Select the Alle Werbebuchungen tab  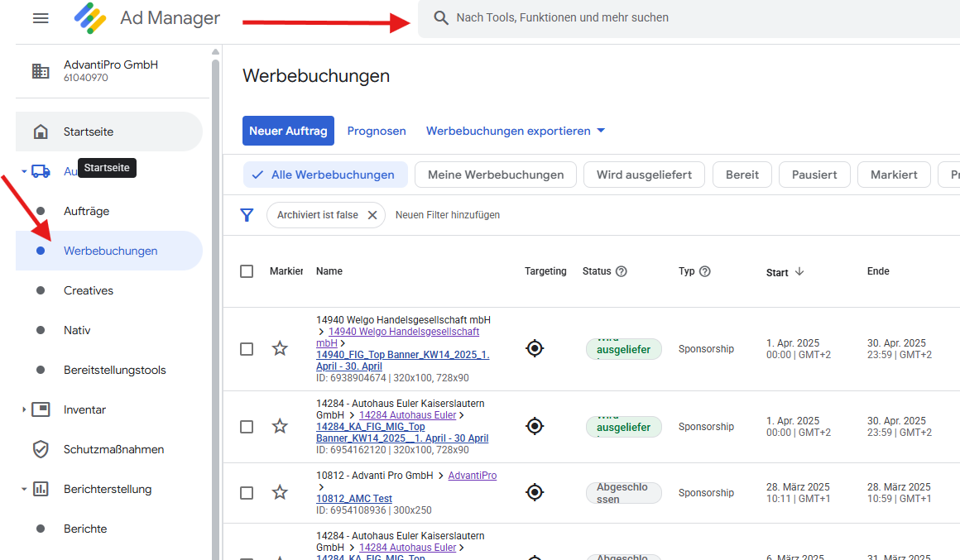tap(326, 175)
